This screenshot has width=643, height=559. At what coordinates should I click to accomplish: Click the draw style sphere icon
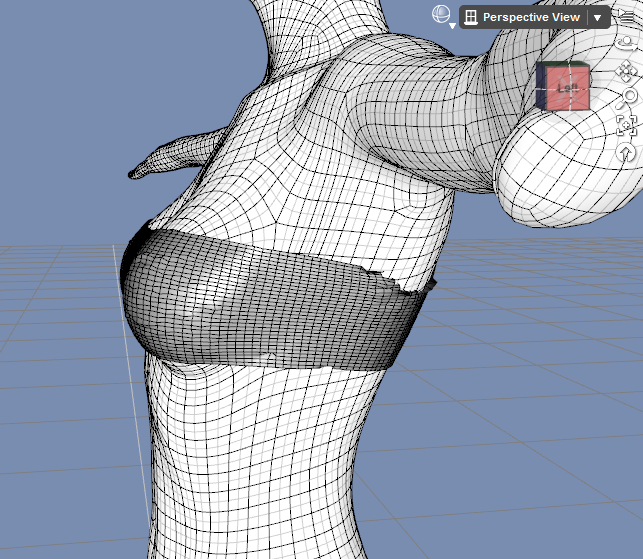pos(441,14)
